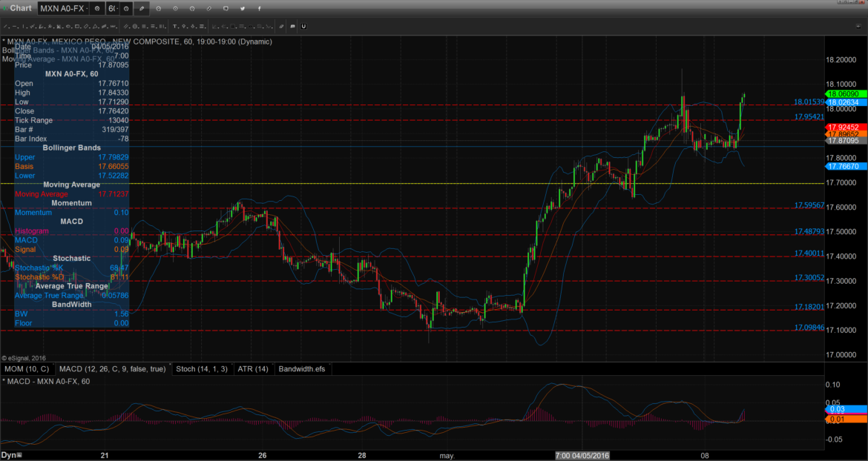Viewport: 868px width, 461px height.
Task: Click the 17.92452 red price marker
Action: point(846,127)
